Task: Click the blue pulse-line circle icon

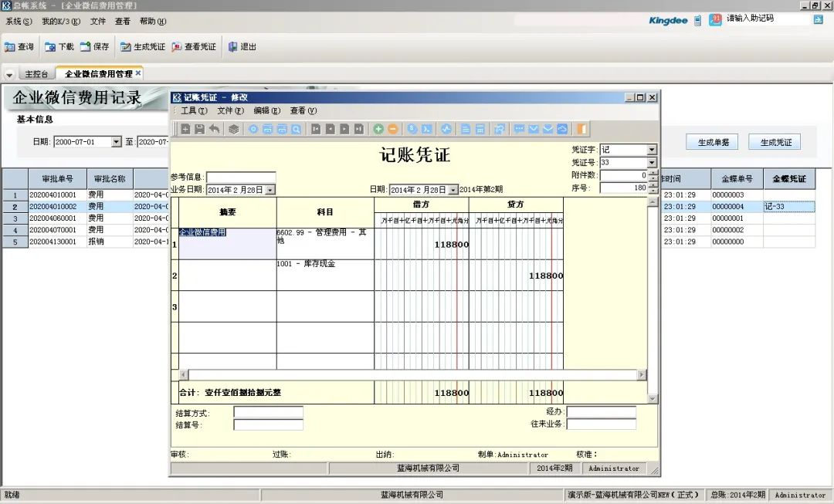Action: pyautogui.click(x=446, y=129)
